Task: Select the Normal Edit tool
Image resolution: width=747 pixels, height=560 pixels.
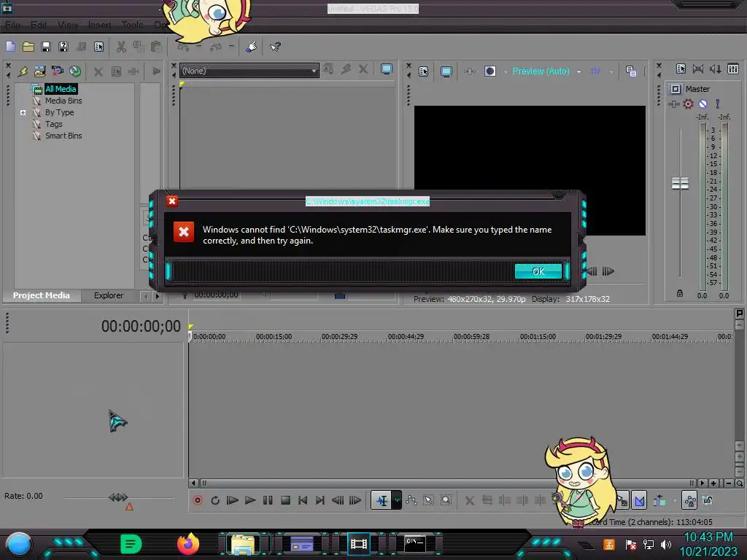Action: pyautogui.click(x=382, y=500)
